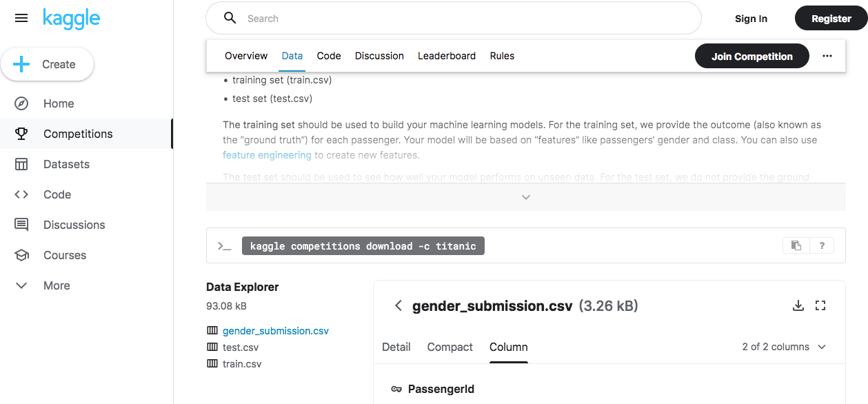Go to the Leaderboard tab
The width and height of the screenshot is (868, 404).
point(447,56)
